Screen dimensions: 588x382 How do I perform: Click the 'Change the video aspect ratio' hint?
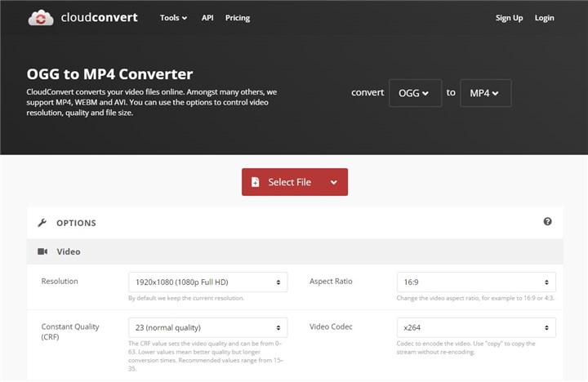click(475, 298)
